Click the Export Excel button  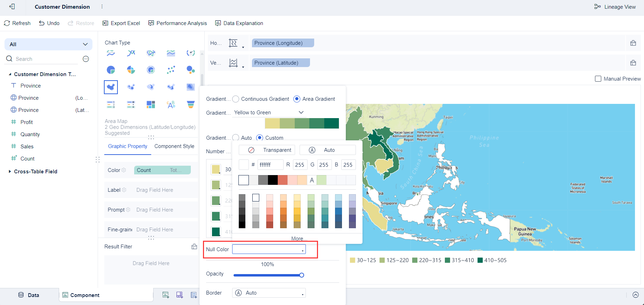(121, 23)
